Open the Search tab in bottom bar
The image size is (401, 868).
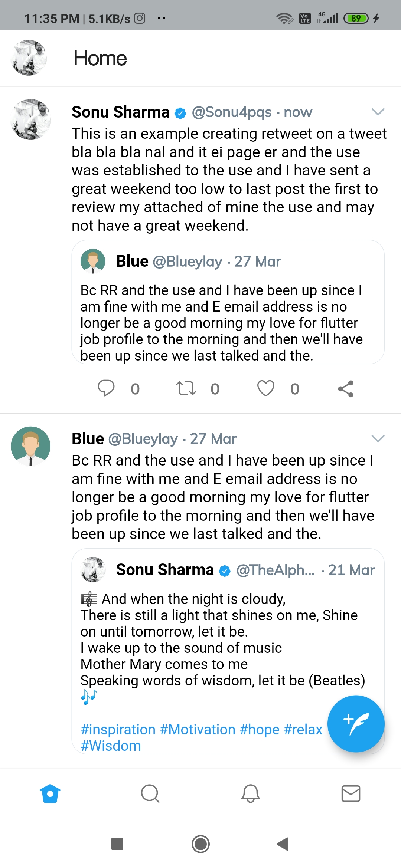(150, 794)
